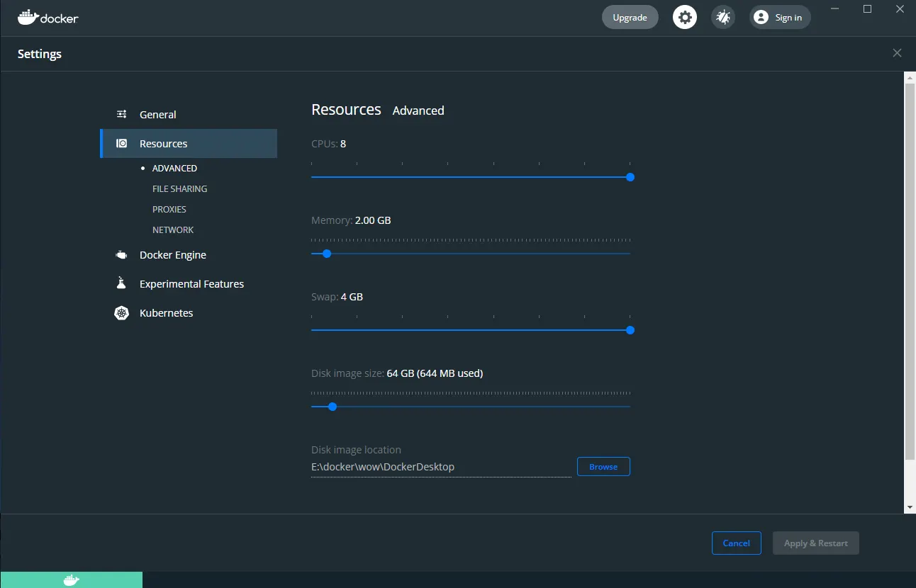
Task: Click the 'Memory: 2.00 GB' label
Action: click(351, 220)
